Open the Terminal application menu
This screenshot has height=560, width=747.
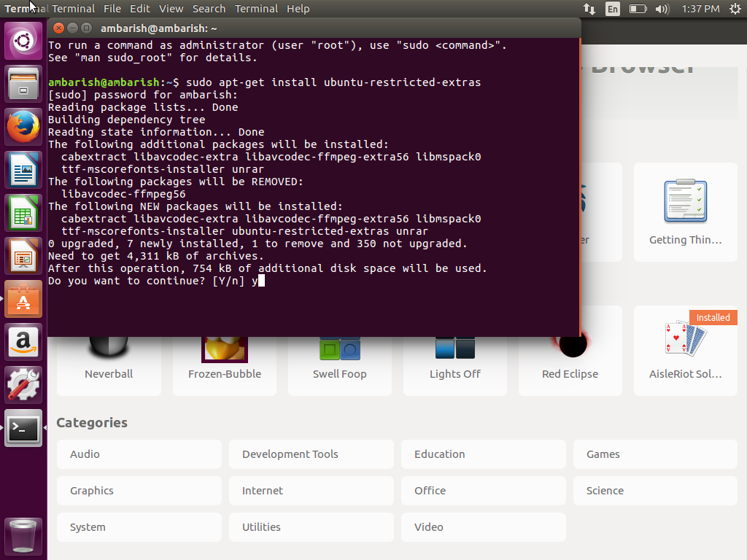click(x=256, y=9)
